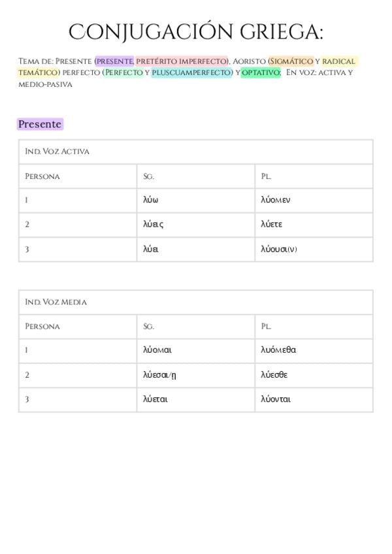Viewport: 392px width, 554px height.
Task: Click the cell containing "λύονται"
Action: tap(276, 399)
